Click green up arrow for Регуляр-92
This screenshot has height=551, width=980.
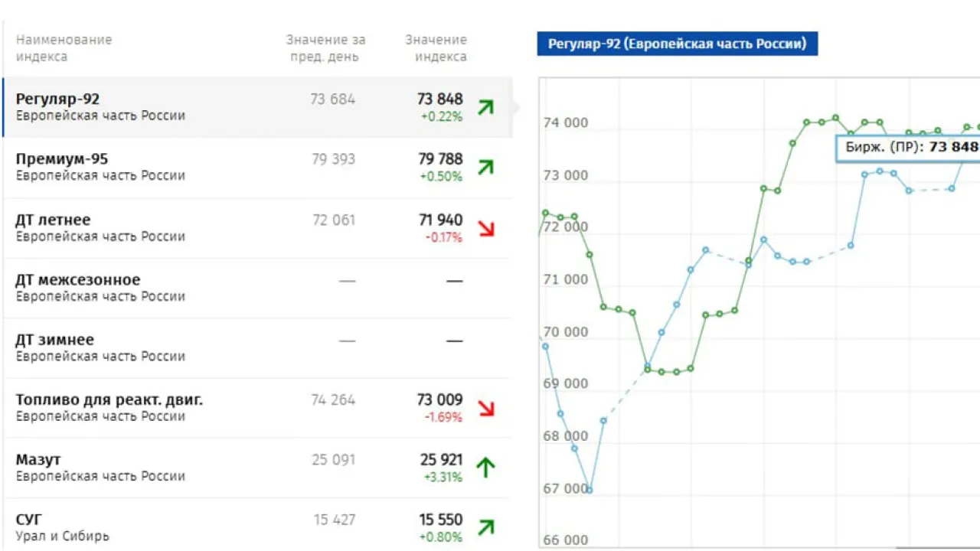(x=485, y=107)
